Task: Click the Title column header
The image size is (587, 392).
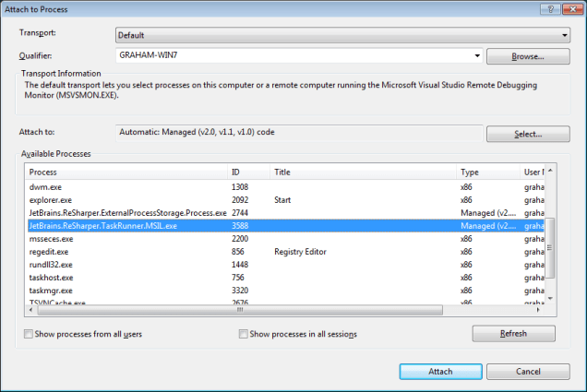Action: pyautogui.click(x=364, y=172)
